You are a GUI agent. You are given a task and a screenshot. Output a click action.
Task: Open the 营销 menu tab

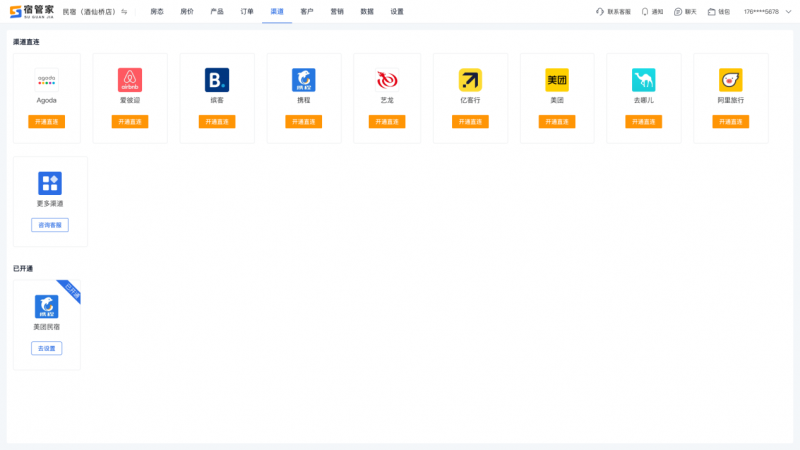coord(337,11)
